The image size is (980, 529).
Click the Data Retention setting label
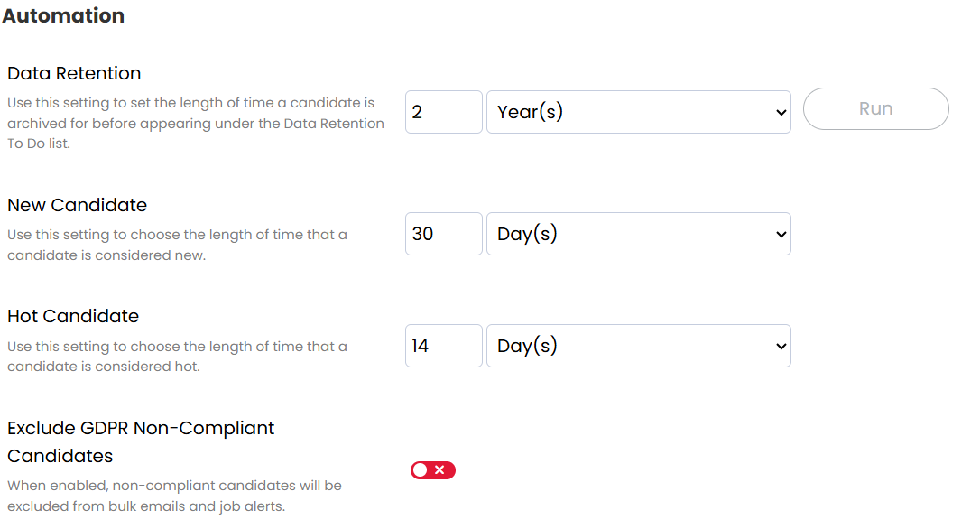pyautogui.click(x=74, y=73)
